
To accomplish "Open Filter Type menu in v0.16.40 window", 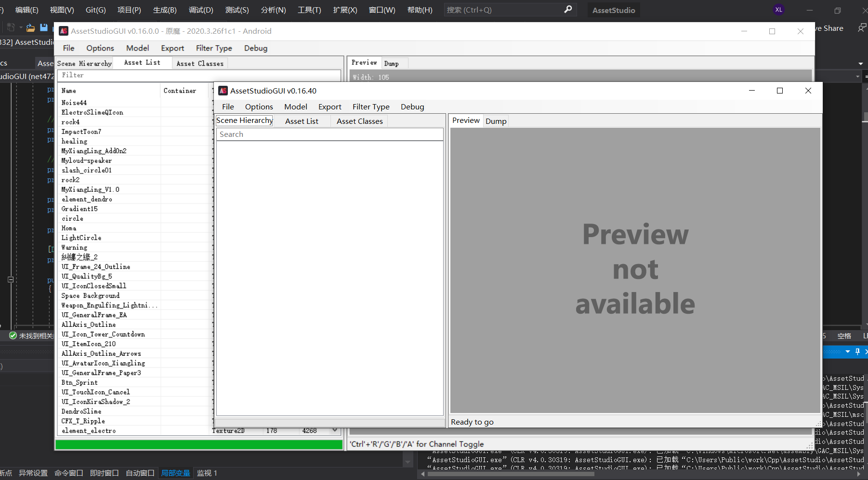I will tap(370, 107).
